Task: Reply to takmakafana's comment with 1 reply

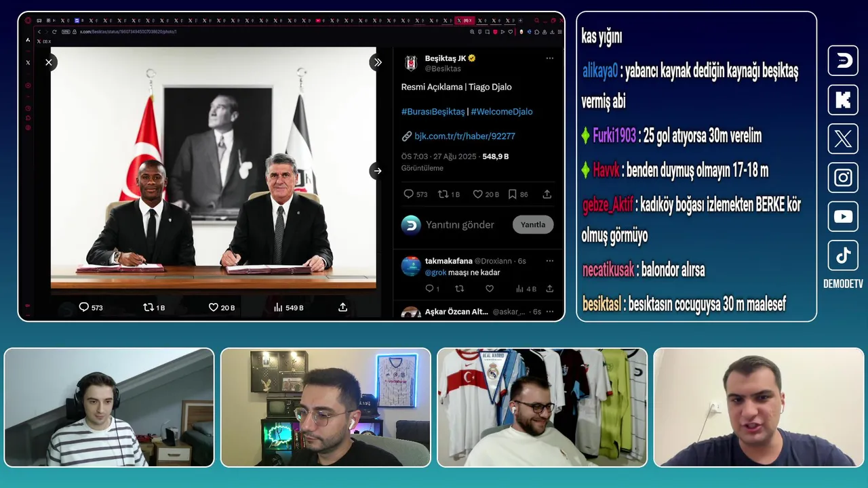Action: pos(429,289)
